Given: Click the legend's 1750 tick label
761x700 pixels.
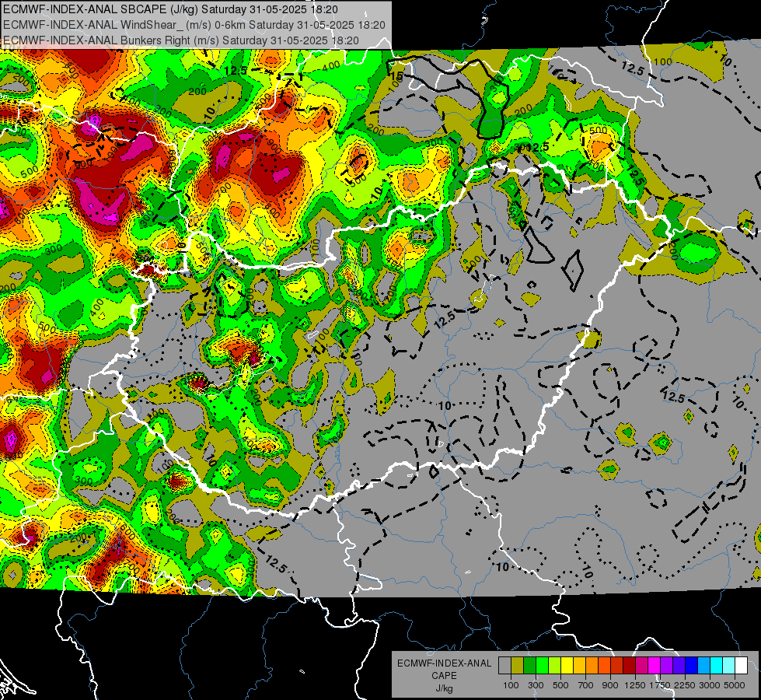Looking at the screenshot, I should pos(660,685).
